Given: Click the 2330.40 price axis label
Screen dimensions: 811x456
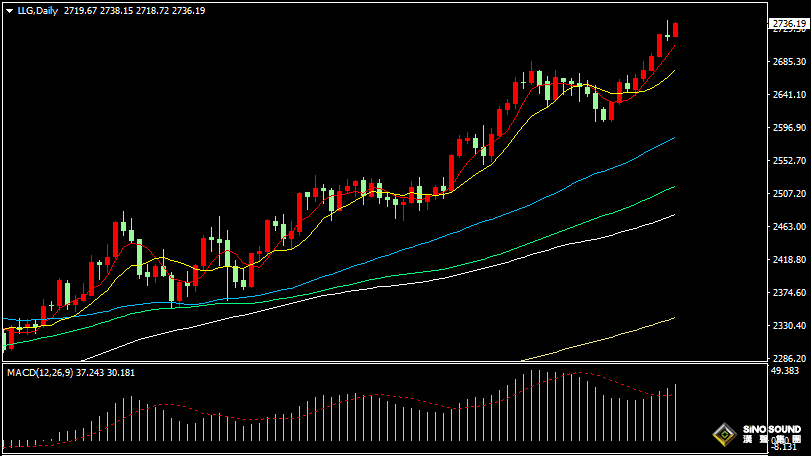Looking at the screenshot, I should (x=789, y=326).
